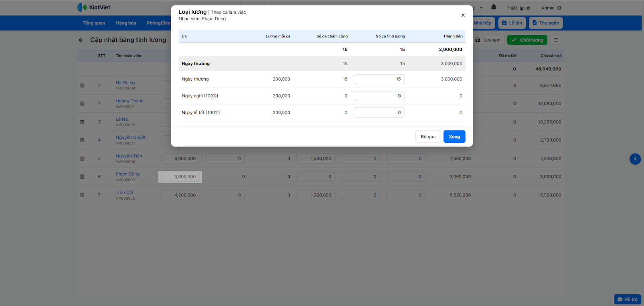Viewport: 644px width, 306px height.
Task: Edit Ngày thường số ca tính lương field
Action: 379,79
